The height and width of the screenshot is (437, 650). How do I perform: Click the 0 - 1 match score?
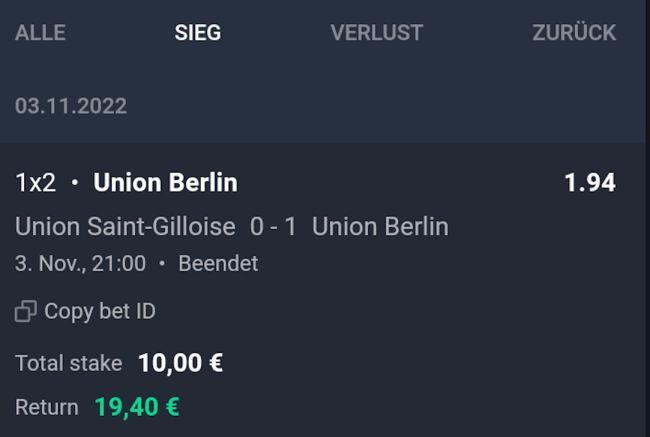[273, 226]
